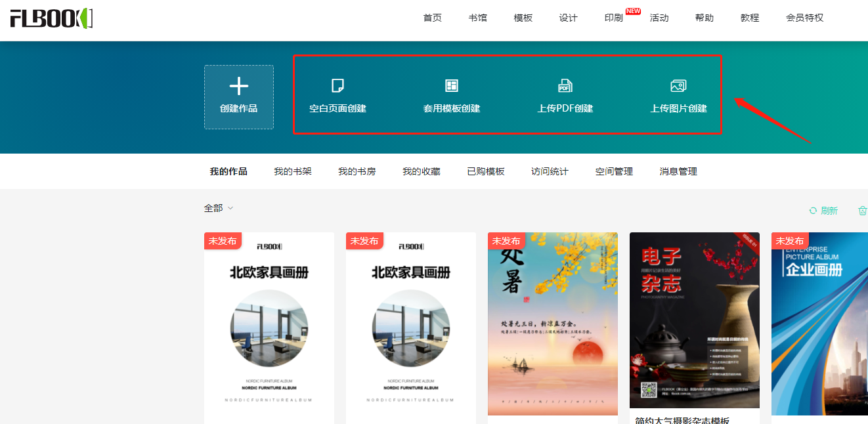The image size is (868, 424).
Task: Click the FLBOOK logo
Action: tap(51, 18)
